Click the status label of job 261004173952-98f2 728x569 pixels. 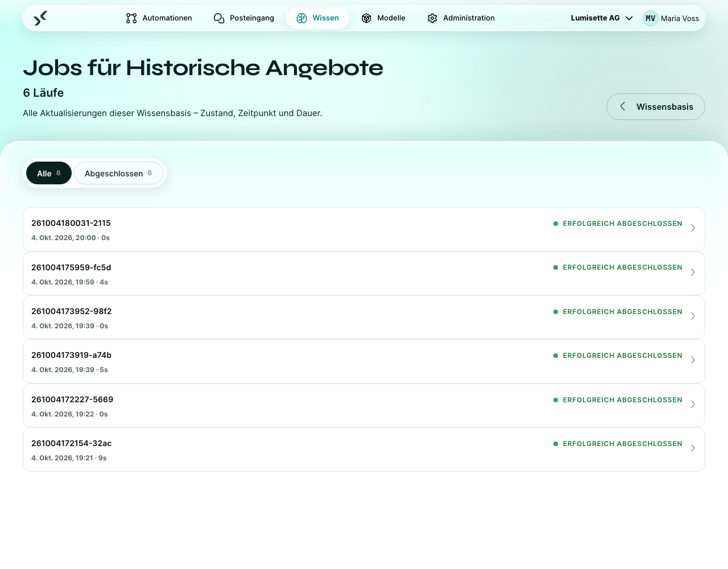coord(618,312)
